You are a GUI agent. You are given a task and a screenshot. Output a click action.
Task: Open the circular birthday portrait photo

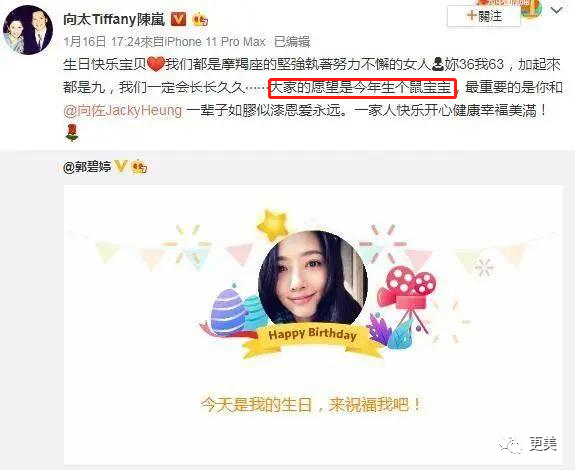click(x=313, y=279)
